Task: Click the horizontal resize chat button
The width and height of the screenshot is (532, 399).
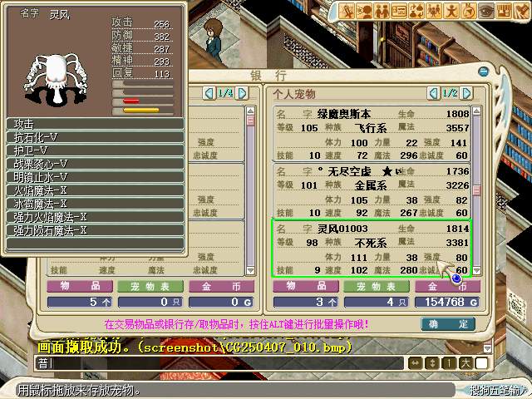Action: (x=416, y=363)
